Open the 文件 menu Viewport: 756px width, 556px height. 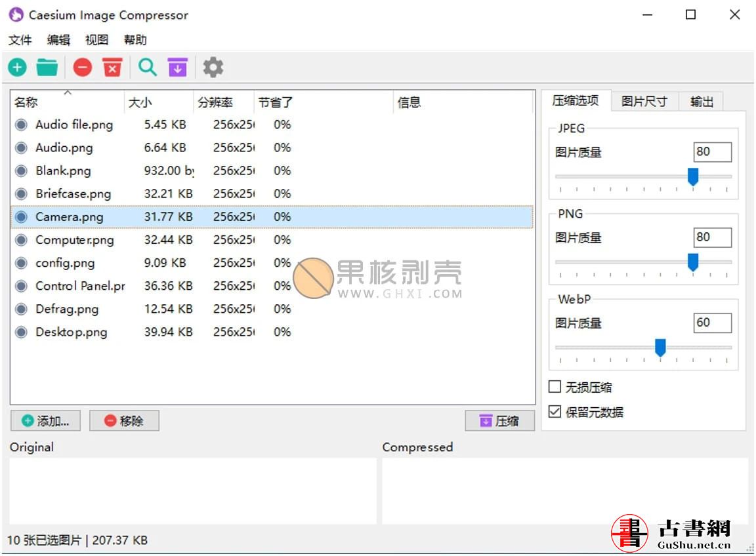tap(20, 40)
